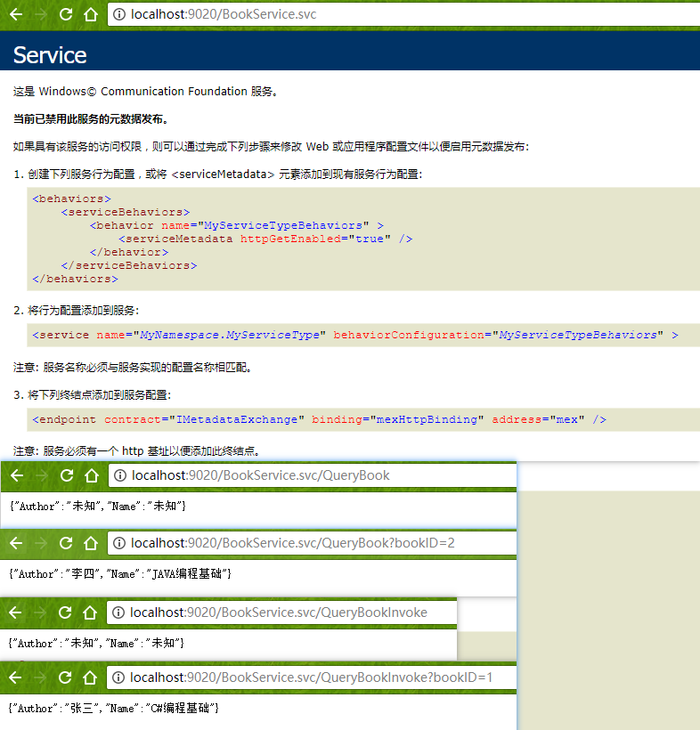
Task: Click the serviceMetadata httpGetEnabled code line
Action: (265, 239)
